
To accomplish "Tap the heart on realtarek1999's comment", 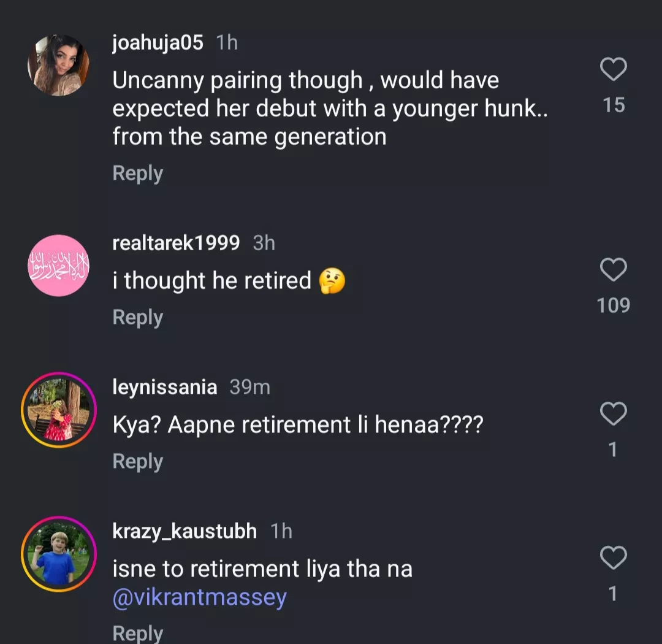I will tap(613, 270).
